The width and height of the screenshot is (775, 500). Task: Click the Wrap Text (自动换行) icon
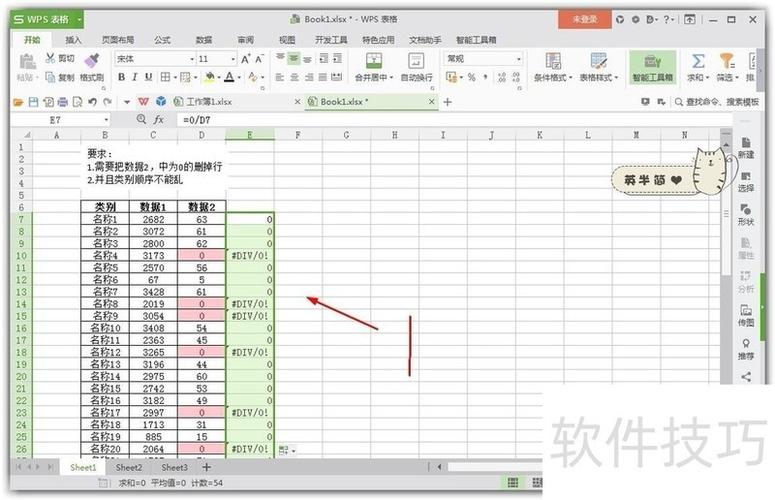pyautogui.click(x=416, y=61)
